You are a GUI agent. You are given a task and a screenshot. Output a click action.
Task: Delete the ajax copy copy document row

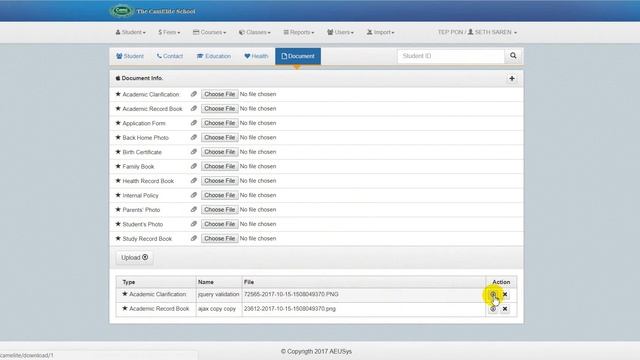pyautogui.click(x=505, y=309)
